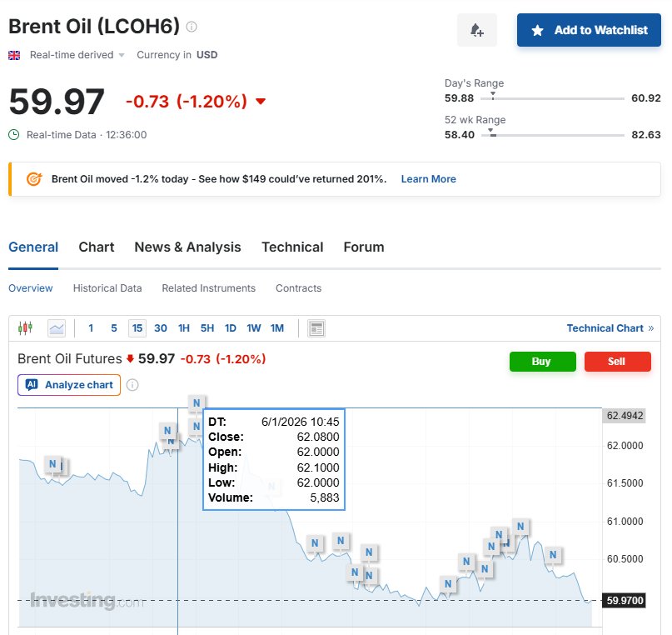
Task: Create a price alert with the bell icon
Action: tap(476, 30)
